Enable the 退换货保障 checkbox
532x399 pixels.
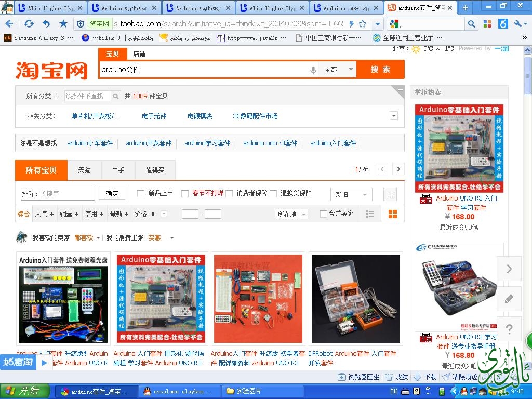(x=273, y=194)
